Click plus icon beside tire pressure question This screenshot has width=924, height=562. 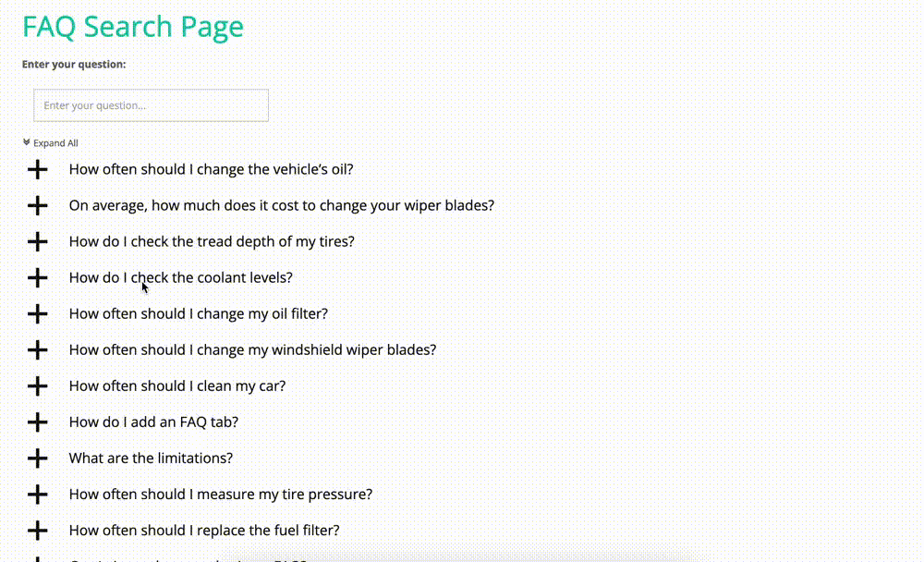(x=37, y=495)
